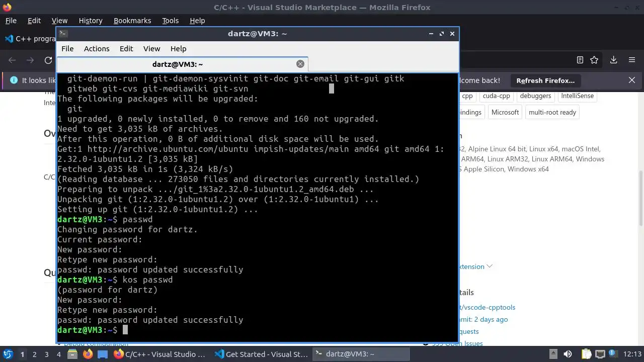Open Firefox's Tools menu
644x362 pixels.
[170, 21]
